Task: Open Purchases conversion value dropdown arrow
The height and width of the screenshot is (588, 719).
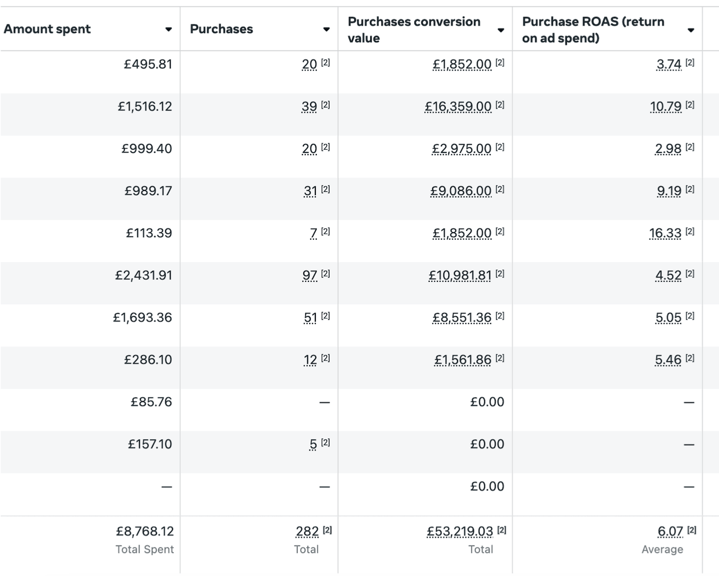Action: 500,30
